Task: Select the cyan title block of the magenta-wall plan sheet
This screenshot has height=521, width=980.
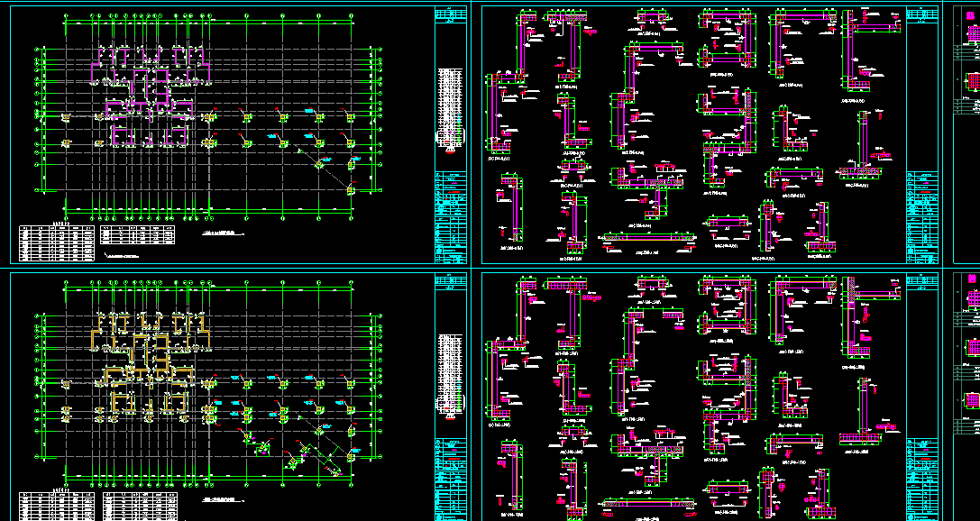Action: pyautogui.click(x=451, y=217)
